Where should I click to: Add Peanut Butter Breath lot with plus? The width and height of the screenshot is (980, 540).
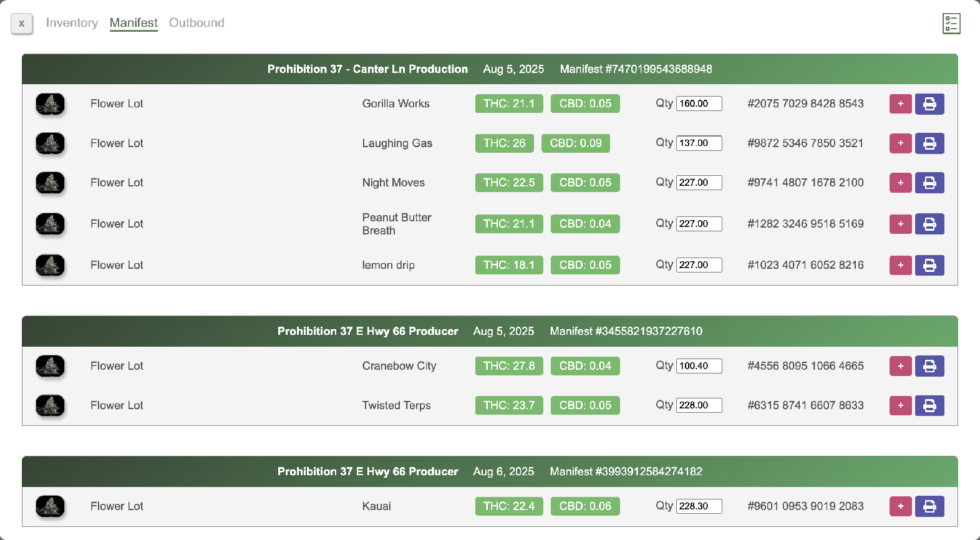pos(900,224)
